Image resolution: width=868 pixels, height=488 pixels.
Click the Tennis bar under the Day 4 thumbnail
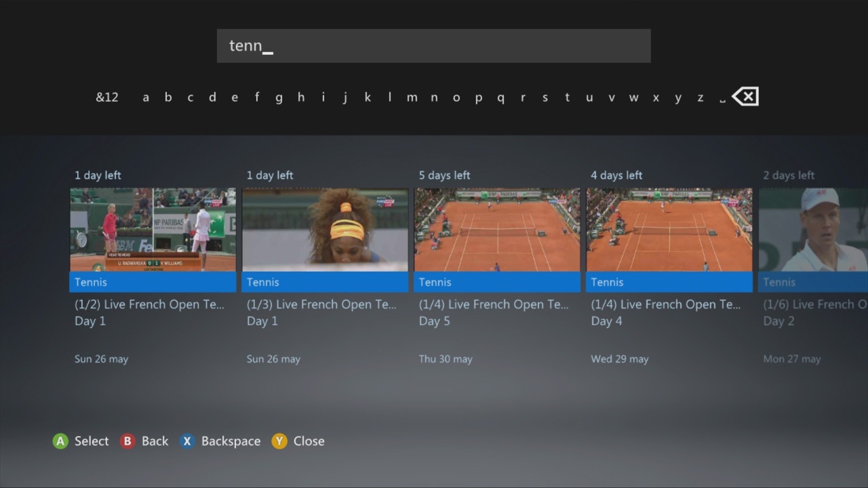point(670,282)
